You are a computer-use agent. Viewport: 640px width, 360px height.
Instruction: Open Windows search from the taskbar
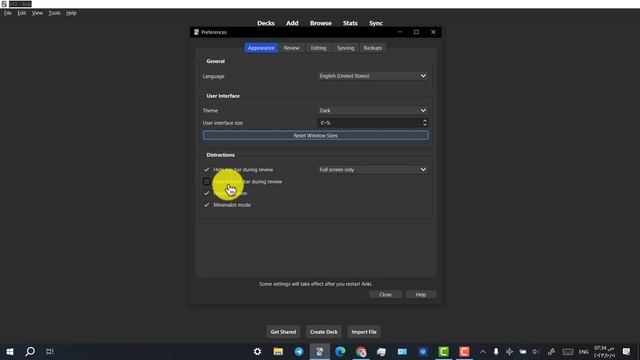tap(30, 351)
